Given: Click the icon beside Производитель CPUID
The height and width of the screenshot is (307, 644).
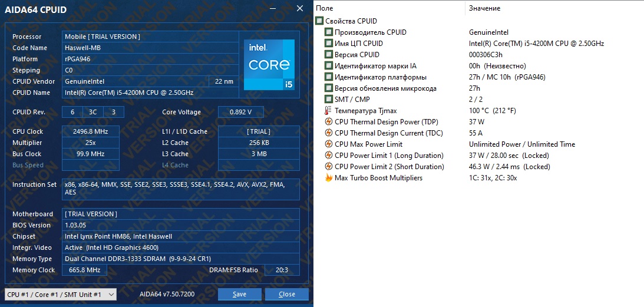Looking at the screenshot, I should coord(329,32).
